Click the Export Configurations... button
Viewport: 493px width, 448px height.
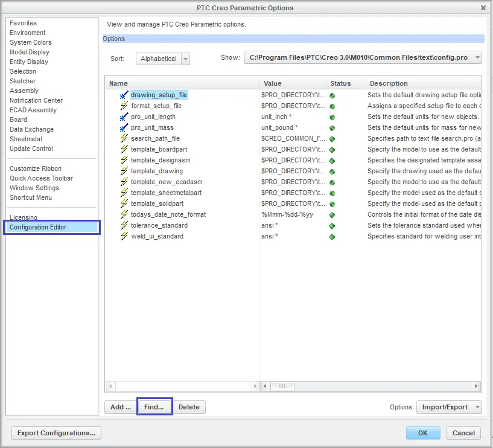[56, 433]
